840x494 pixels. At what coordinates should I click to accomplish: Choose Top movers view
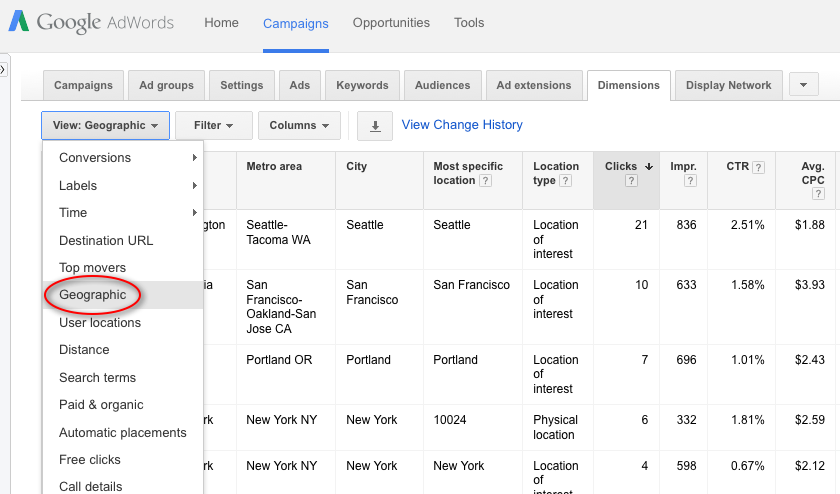(123, 267)
